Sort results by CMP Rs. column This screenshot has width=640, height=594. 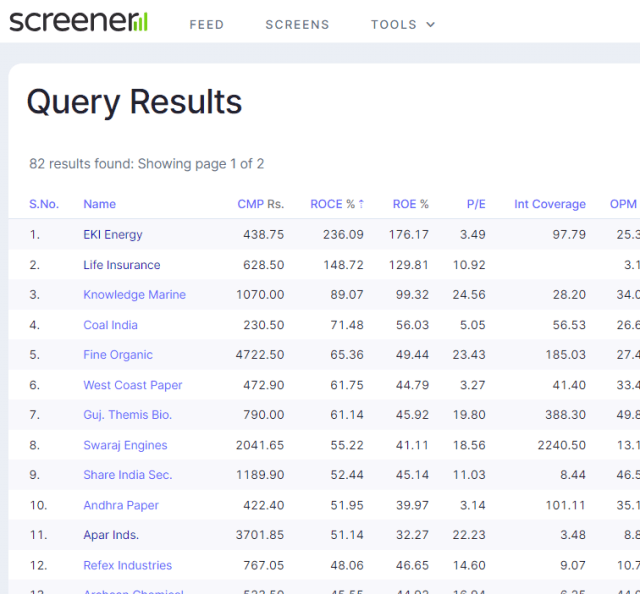click(x=261, y=204)
